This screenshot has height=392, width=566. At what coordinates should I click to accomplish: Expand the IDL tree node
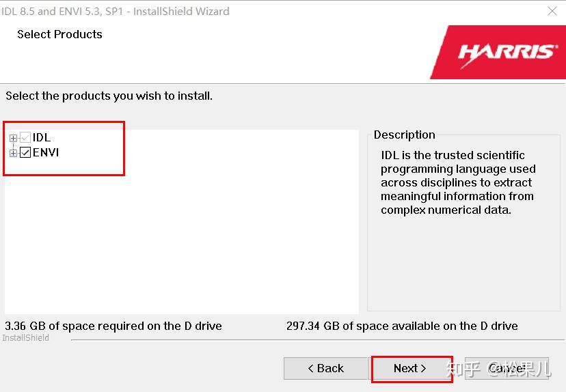tap(13, 138)
